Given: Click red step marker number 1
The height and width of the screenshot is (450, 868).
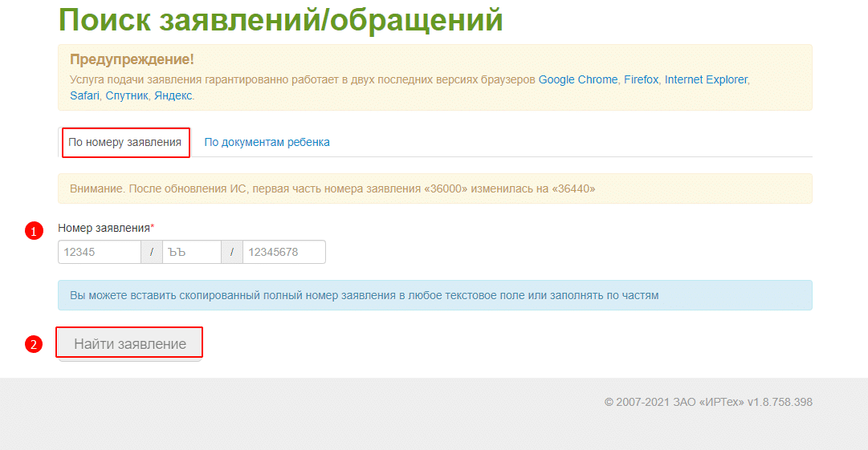Looking at the screenshot, I should tap(34, 231).
